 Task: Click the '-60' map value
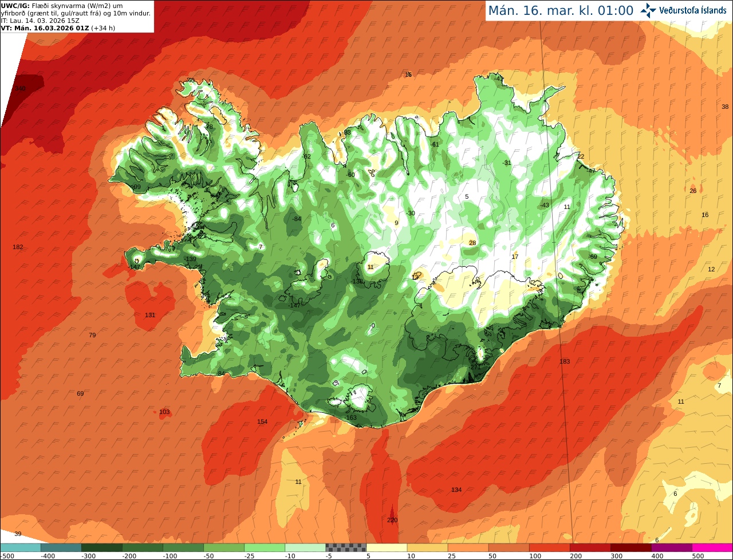pyautogui.click(x=350, y=175)
